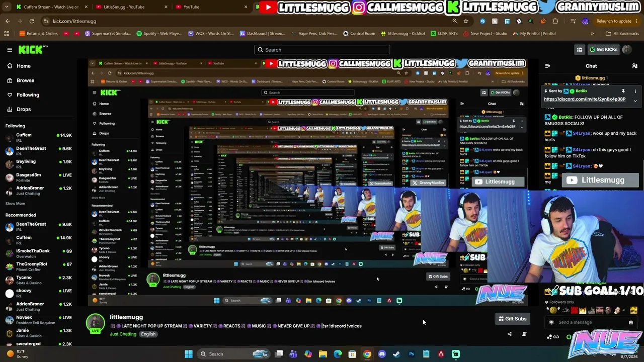The width and height of the screenshot is (644, 362).
Task: Open the weather widget showing 85°F Sunny
Action: coord(17,353)
